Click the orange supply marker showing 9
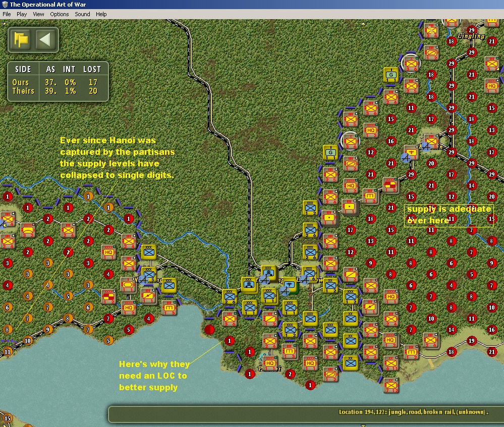 pyautogui.click(x=48, y=329)
